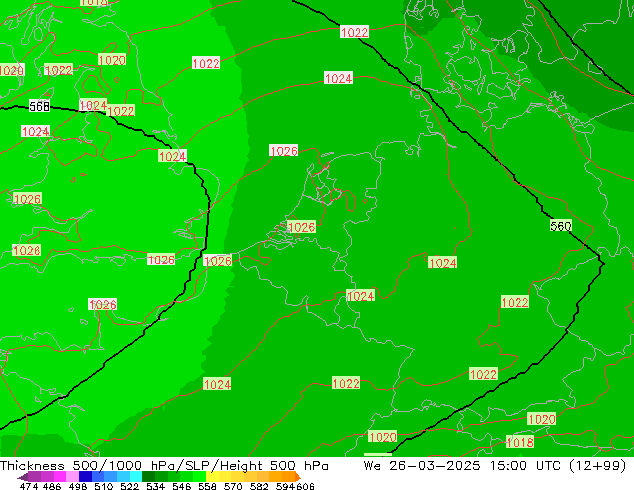
Task: Pick the cyan legend swatch above 522
Action: tap(136, 476)
